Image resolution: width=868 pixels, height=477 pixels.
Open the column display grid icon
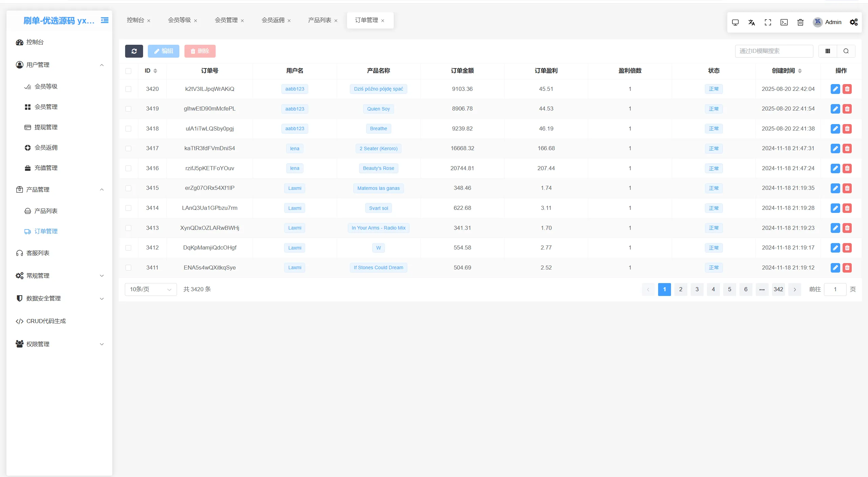pos(828,51)
